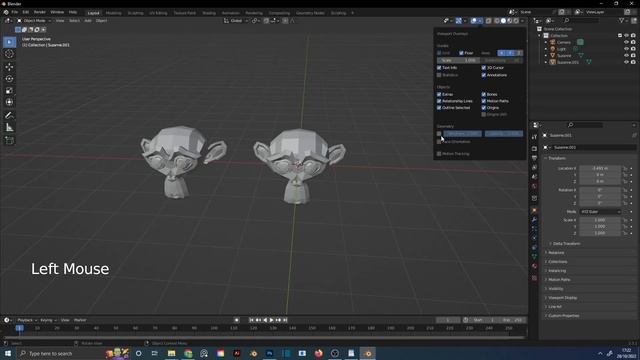Image resolution: width=640 pixels, height=360 pixels.
Task: Expand Viewport Display panel
Action: click(x=562, y=298)
